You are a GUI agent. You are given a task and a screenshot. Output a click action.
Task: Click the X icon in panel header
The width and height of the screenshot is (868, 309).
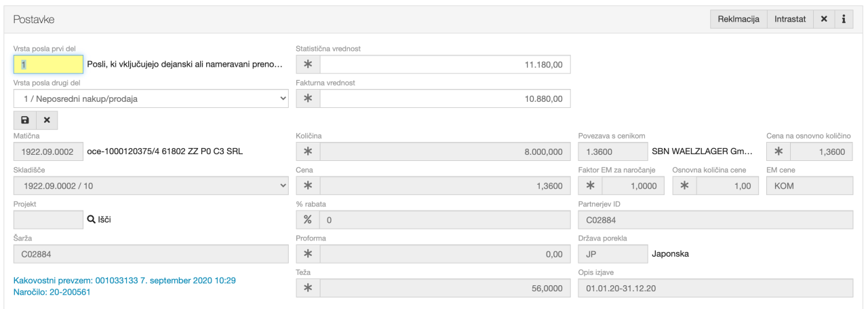(x=824, y=19)
